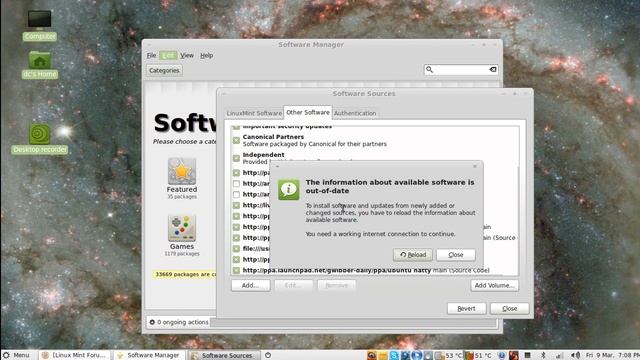This screenshot has width=640, height=360.
Task: Open the Help menu in Software Manager
Action: (207, 56)
